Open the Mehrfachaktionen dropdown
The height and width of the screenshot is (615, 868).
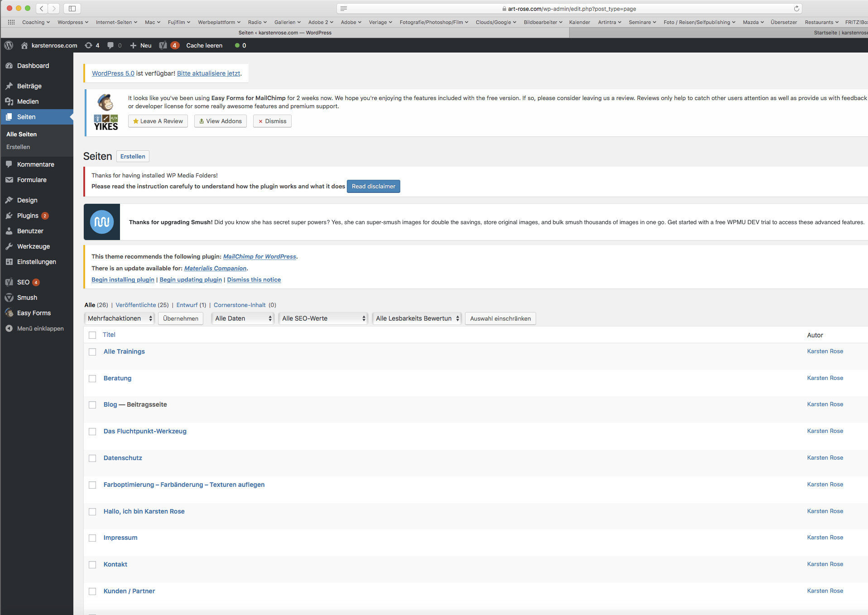pos(120,318)
